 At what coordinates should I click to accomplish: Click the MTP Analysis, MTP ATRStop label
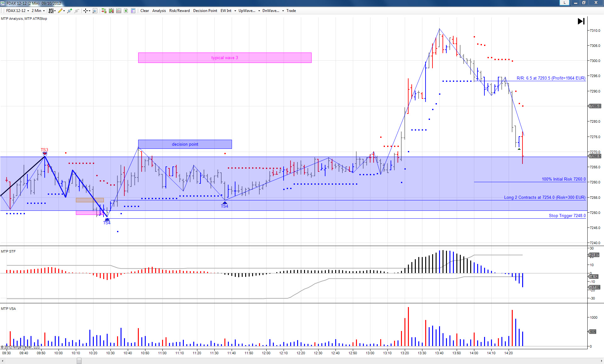[x=24, y=19]
